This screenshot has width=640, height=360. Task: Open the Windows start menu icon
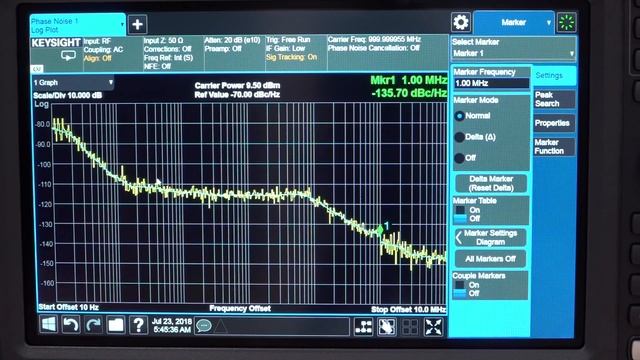coord(49,325)
